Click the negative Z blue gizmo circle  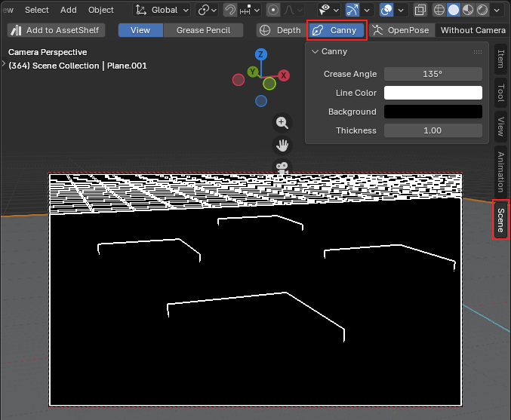click(261, 101)
